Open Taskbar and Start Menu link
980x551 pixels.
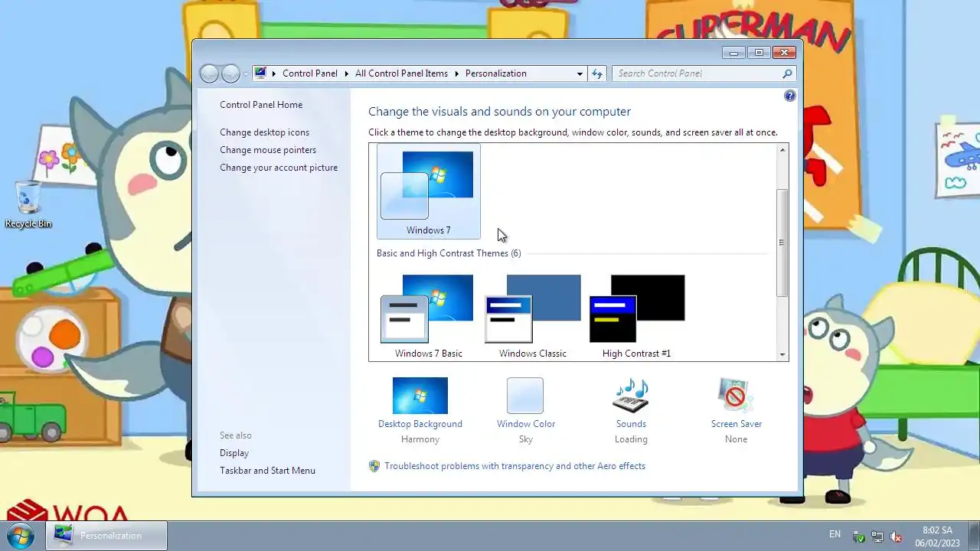267,471
